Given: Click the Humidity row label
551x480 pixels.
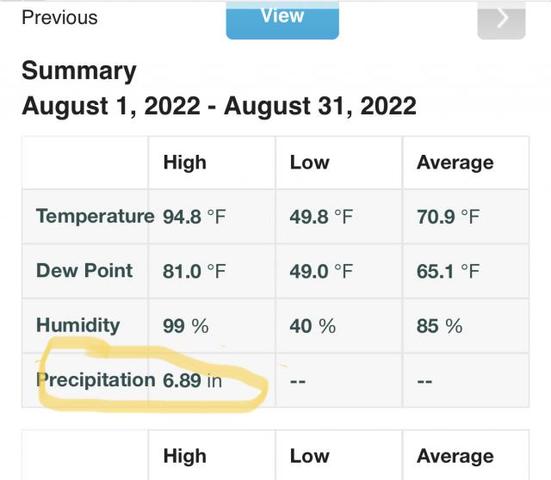Looking at the screenshot, I should 78,325.
